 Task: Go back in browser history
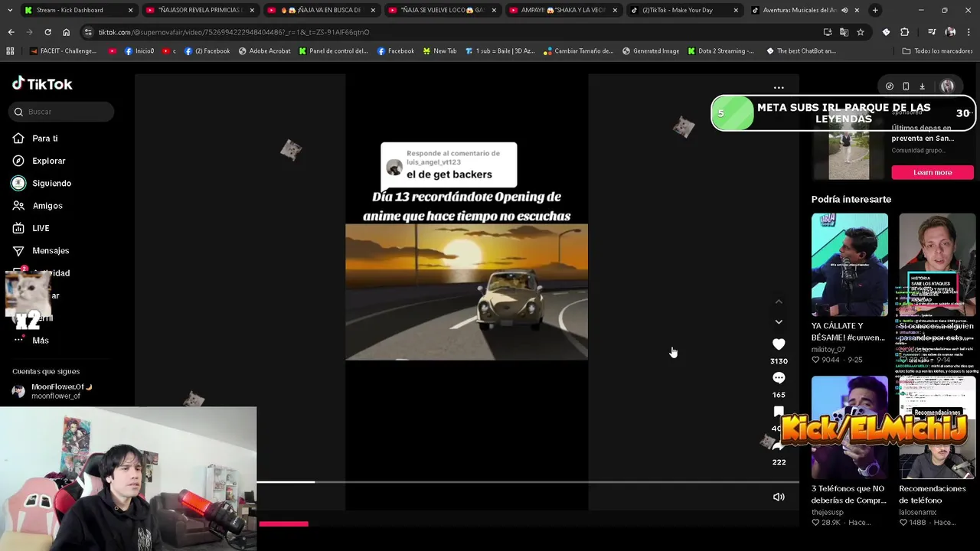(x=11, y=32)
